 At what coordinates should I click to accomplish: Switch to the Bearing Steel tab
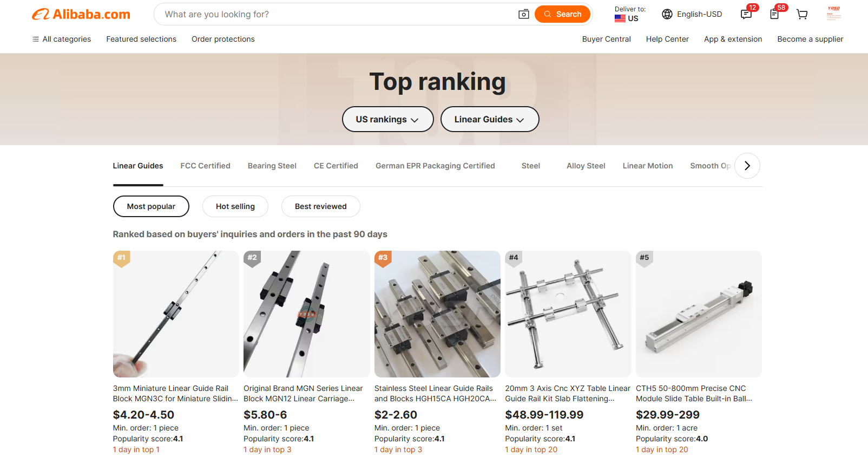(272, 166)
